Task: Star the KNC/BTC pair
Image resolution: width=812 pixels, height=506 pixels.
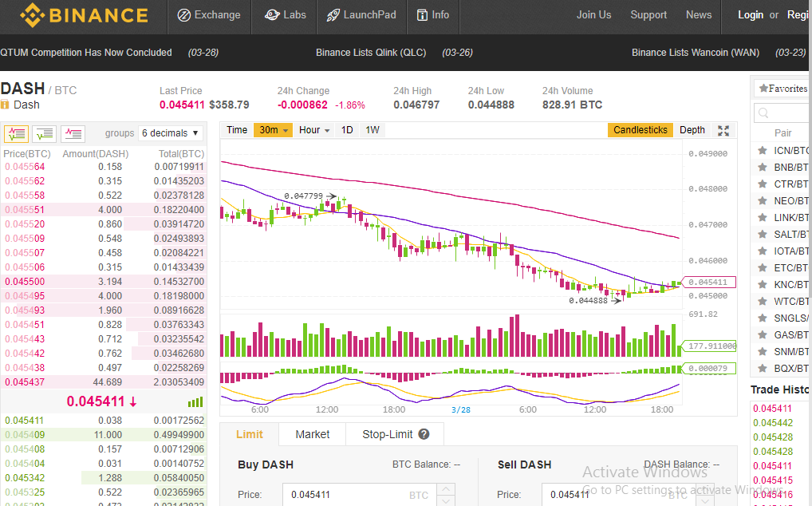Action: click(763, 284)
